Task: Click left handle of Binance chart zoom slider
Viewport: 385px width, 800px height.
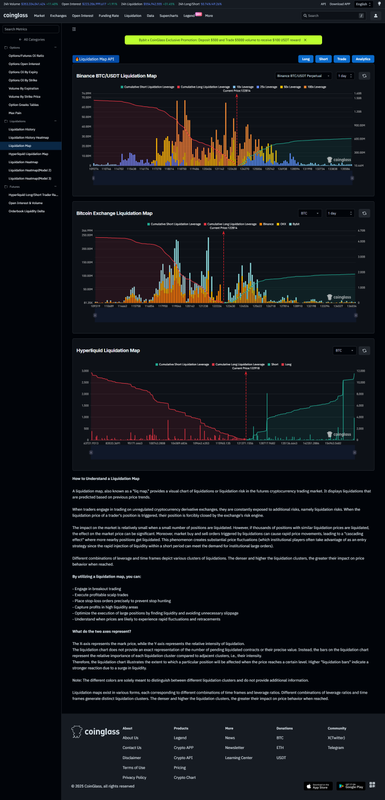Action: [x=94, y=178]
